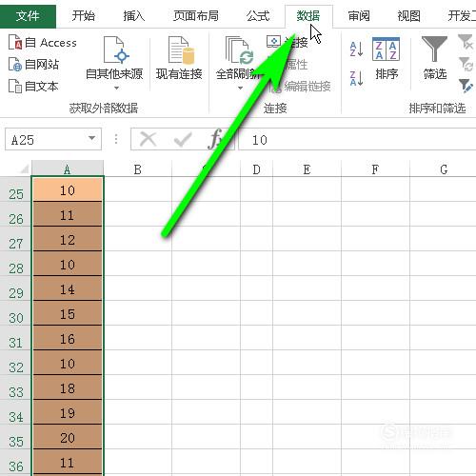This screenshot has width=476, height=476.
Task: Open the 页面布局 ribbon tab
Action: click(196, 16)
